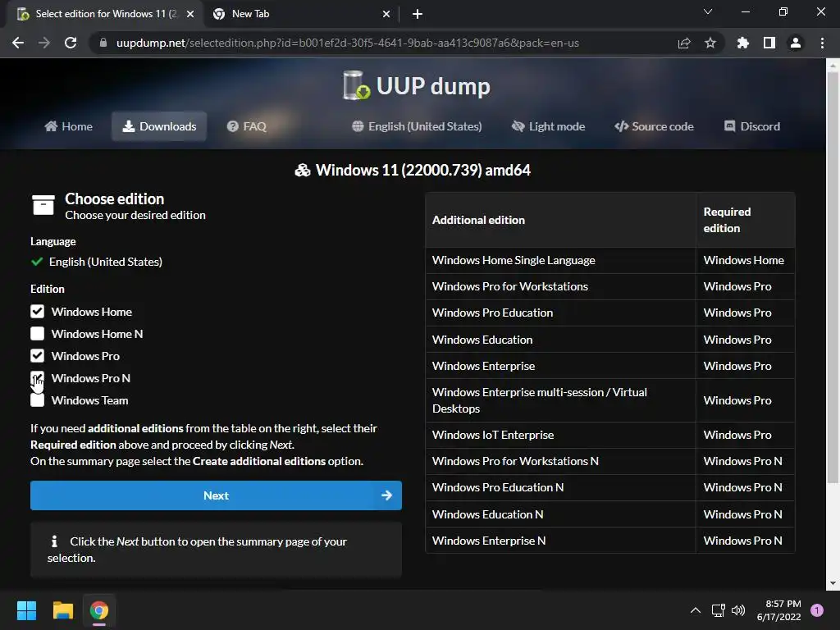Select the 'Select edition for Windows 11' tab
The width and height of the screenshot is (840, 630).
coord(106,14)
